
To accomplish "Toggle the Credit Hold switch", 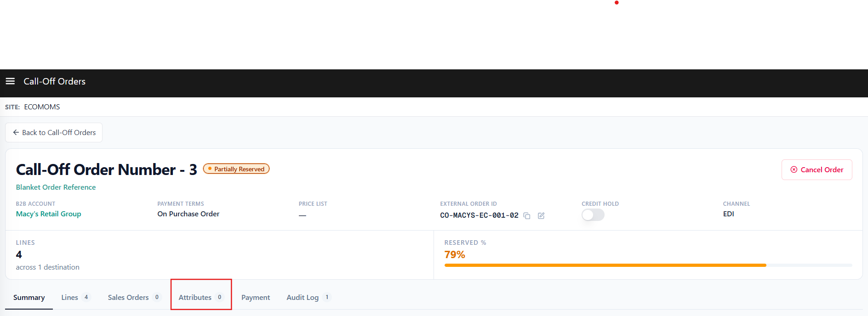I will pyautogui.click(x=593, y=215).
